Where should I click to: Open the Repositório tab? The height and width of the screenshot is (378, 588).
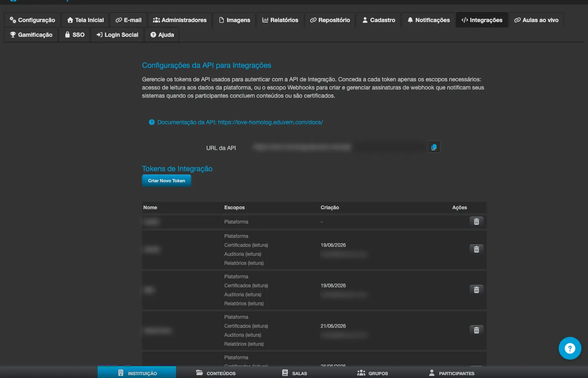[x=330, y=20]
